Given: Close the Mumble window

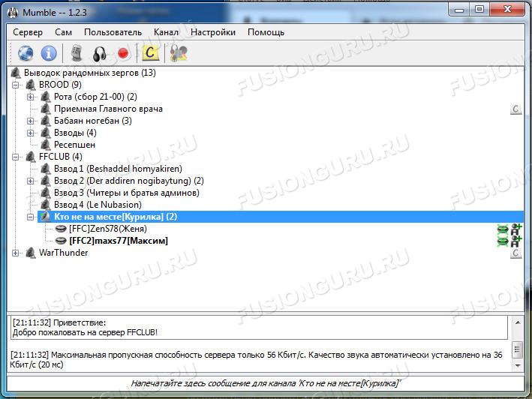Looking at the screenshot, I should [x=507, y=10].
